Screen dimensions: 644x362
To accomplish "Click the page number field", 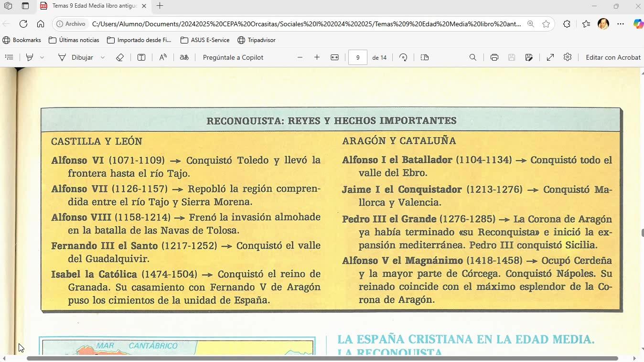I will pyautogui.click(x=357, y=57).
